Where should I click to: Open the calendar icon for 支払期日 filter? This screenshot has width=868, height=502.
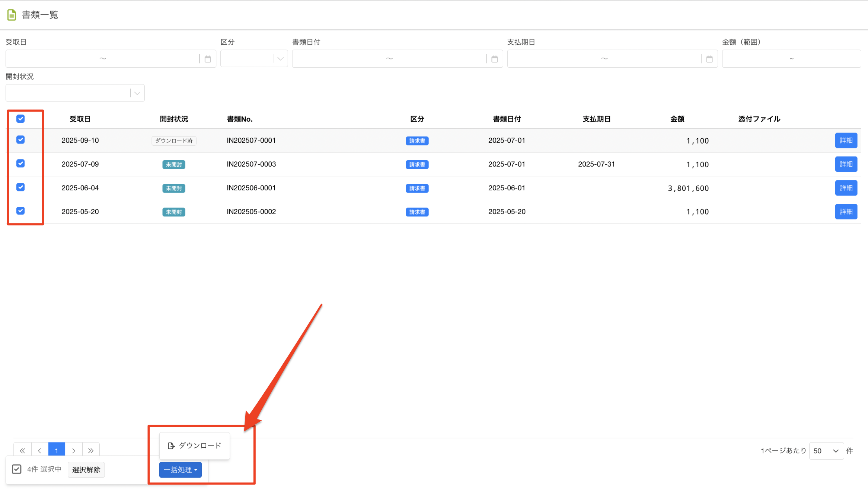pos(709,59)
